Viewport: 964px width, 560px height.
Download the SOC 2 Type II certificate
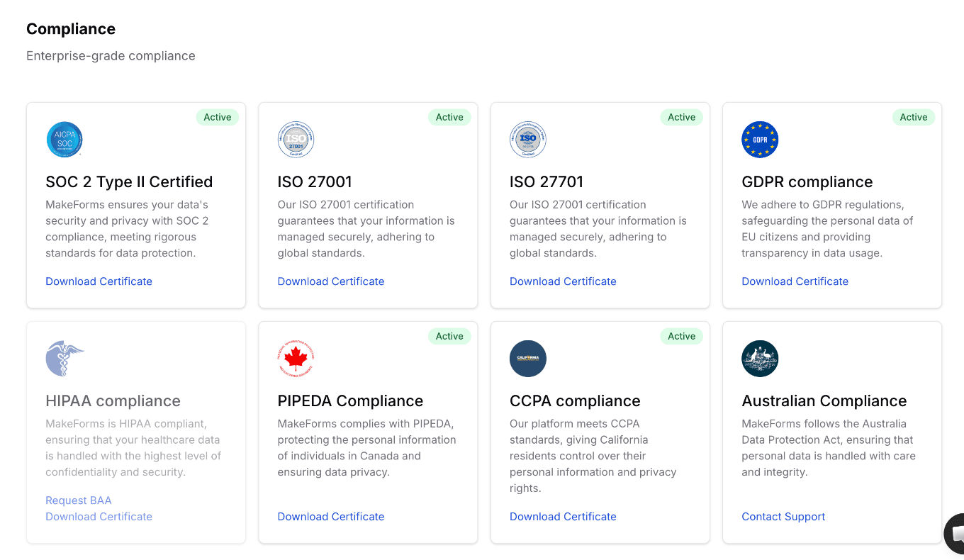[99, 281]
